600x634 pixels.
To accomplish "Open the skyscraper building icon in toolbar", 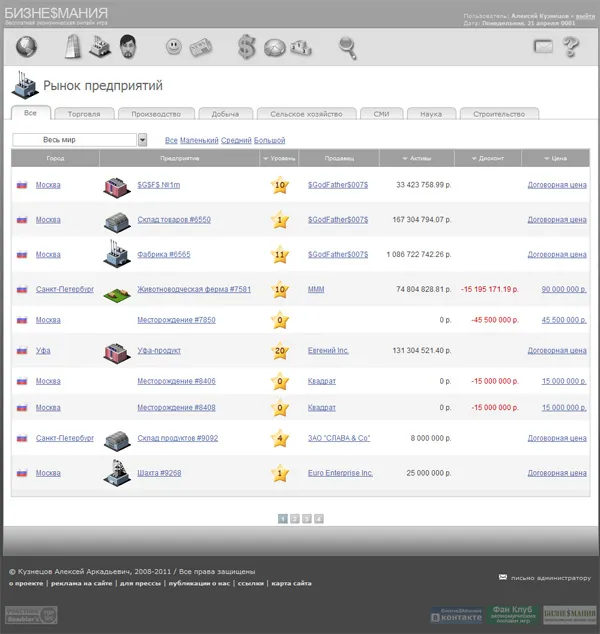I will tap(73, 47).
